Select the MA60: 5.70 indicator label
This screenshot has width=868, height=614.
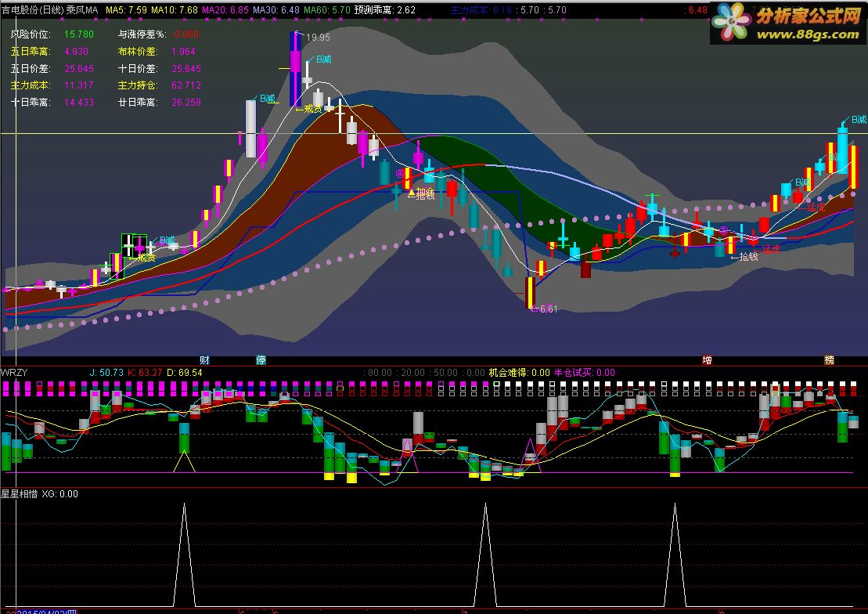(x=327, y=10)
